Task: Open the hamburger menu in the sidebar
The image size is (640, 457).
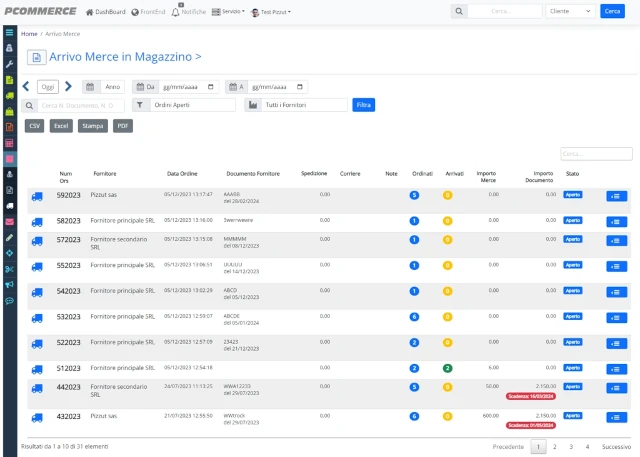Action: pos(9,32)
